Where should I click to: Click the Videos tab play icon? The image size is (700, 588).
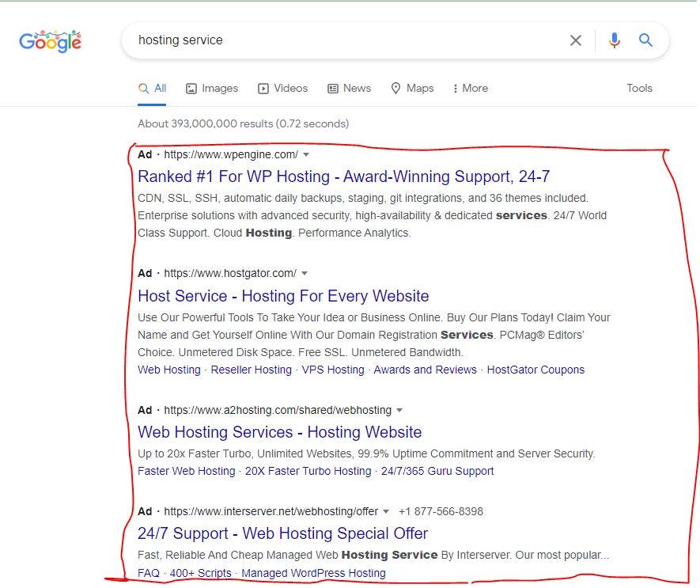click(x=263, y=89)
